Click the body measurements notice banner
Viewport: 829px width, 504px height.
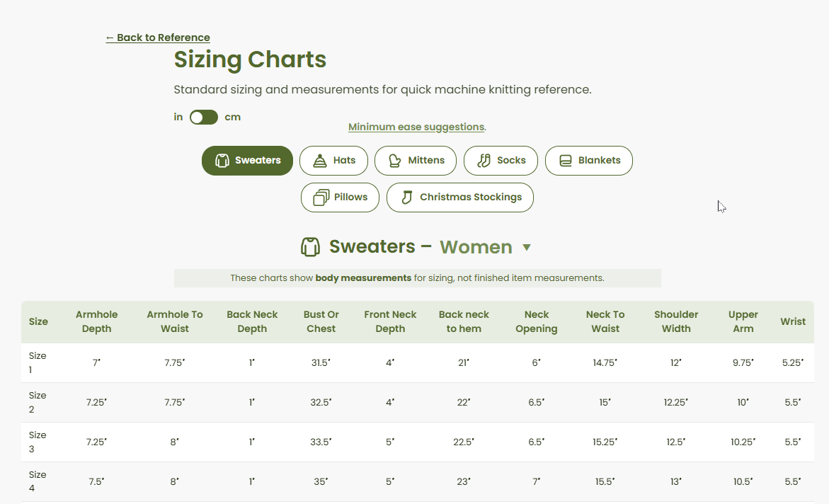click(x=417, y=278)
